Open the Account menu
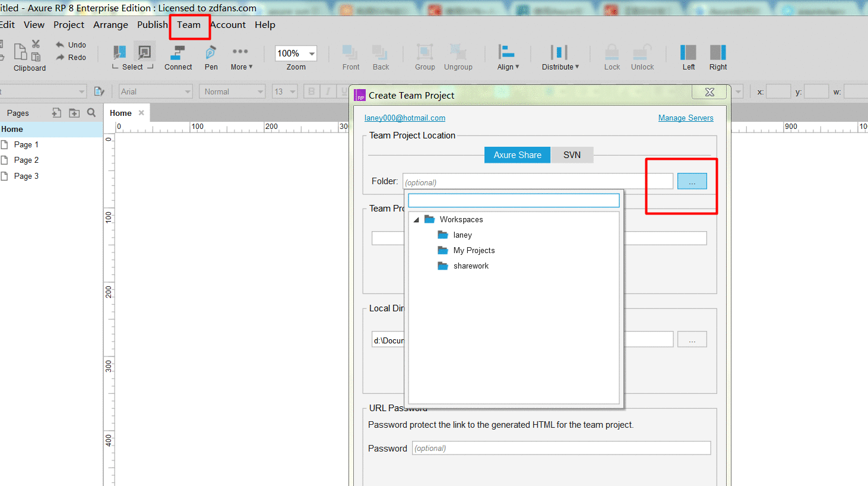 [x=228, y=25]
